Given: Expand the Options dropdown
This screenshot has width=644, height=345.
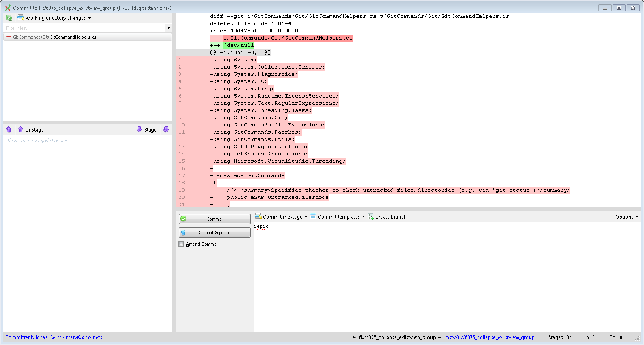Looking at the screenshot, I should [x=626, y=216].
